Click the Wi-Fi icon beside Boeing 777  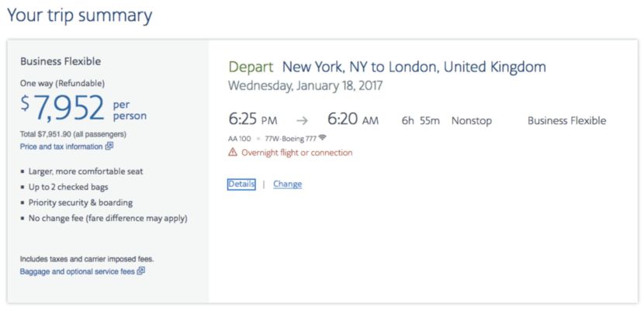pos(322,138)
